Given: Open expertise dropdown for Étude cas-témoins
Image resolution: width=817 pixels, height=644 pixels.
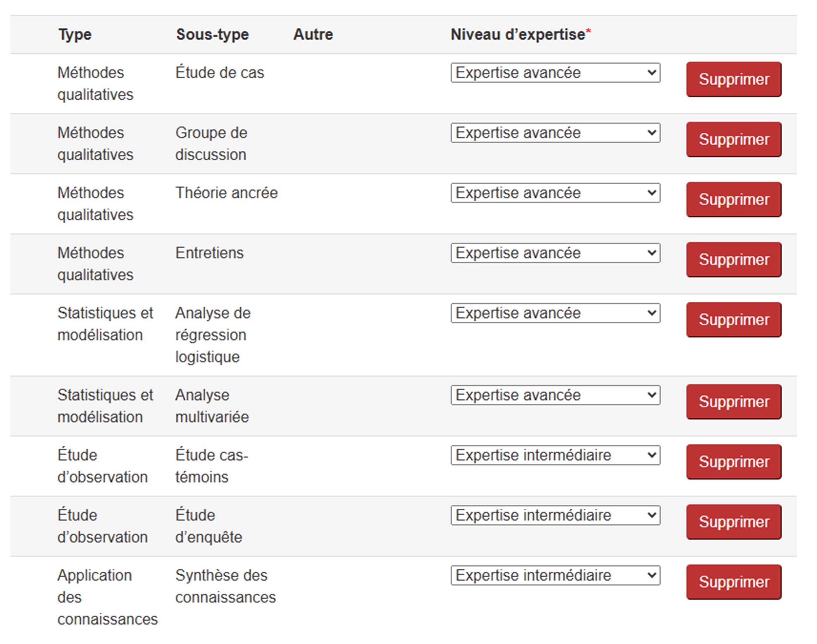Looking at the screenshot, I should click(x=555, y=455).
